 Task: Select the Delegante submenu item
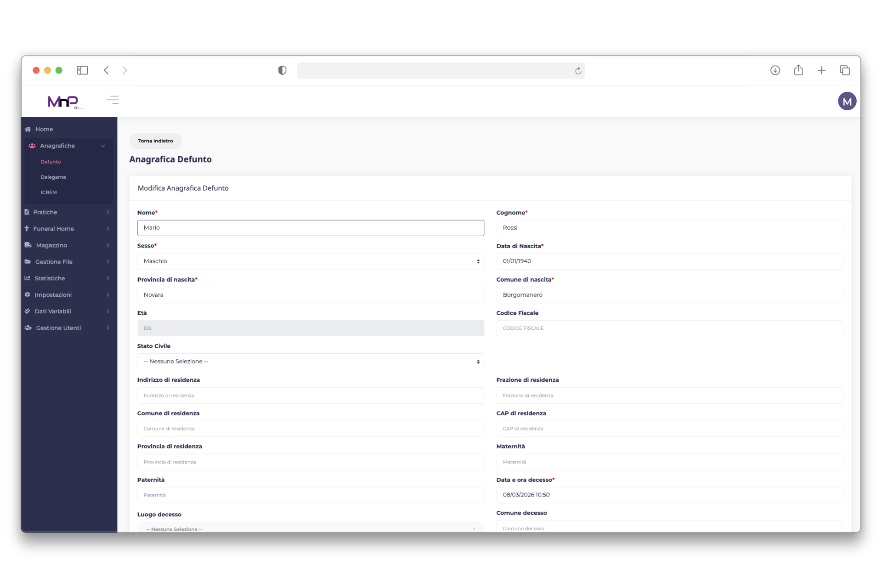pos(53,177)
